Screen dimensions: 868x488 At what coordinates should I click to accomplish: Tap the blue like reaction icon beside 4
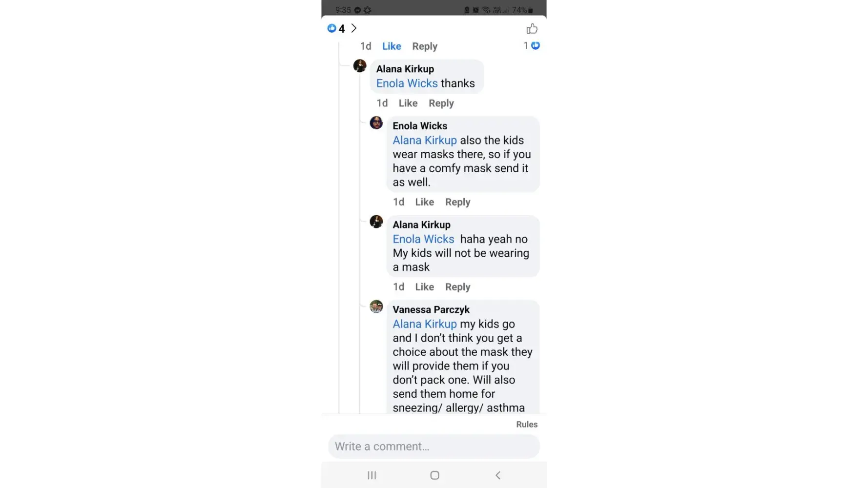(332, 28)
